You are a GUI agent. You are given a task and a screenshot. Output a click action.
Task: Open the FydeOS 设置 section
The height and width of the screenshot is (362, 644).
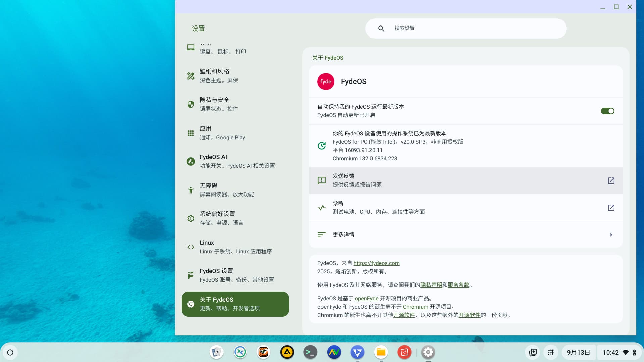point(235,275)
